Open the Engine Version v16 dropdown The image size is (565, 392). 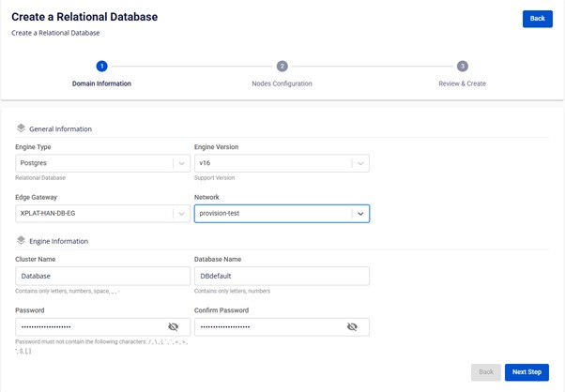point(282,163)
